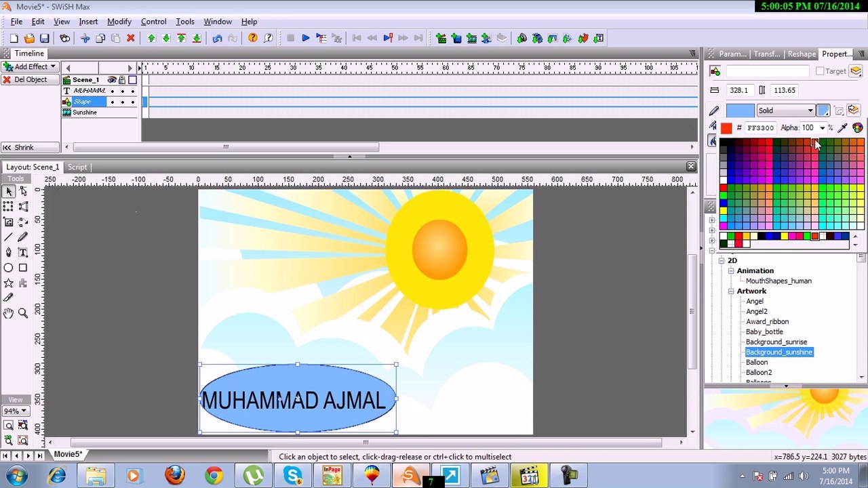The image size is (868, 488).
Task: Open the File menu
Action: coord(16,22)
